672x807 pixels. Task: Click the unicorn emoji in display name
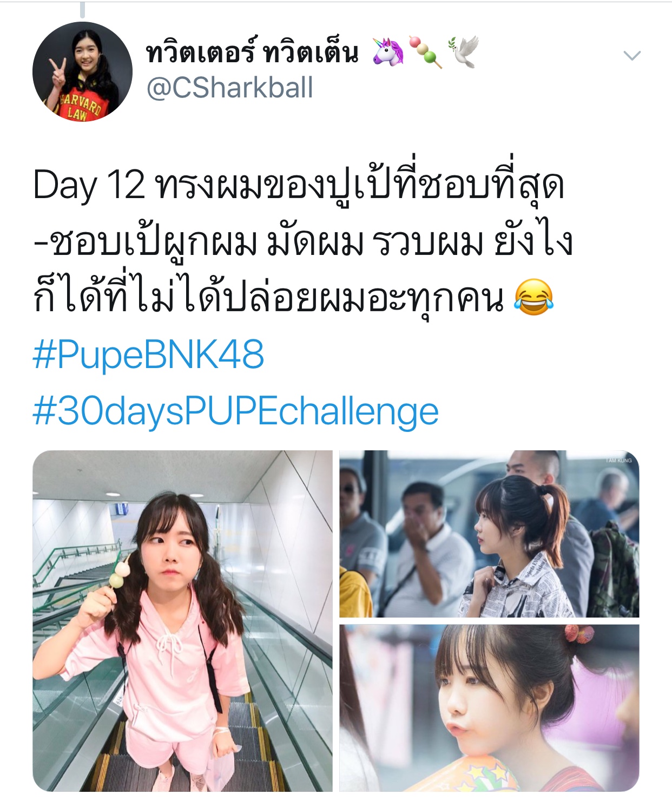388,53
